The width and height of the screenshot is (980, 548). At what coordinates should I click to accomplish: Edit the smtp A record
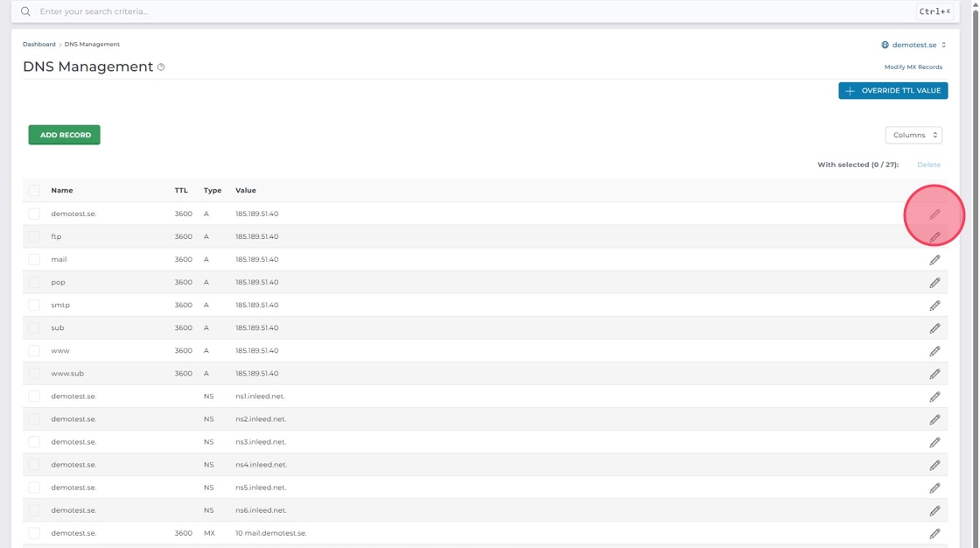pos(934,306)
